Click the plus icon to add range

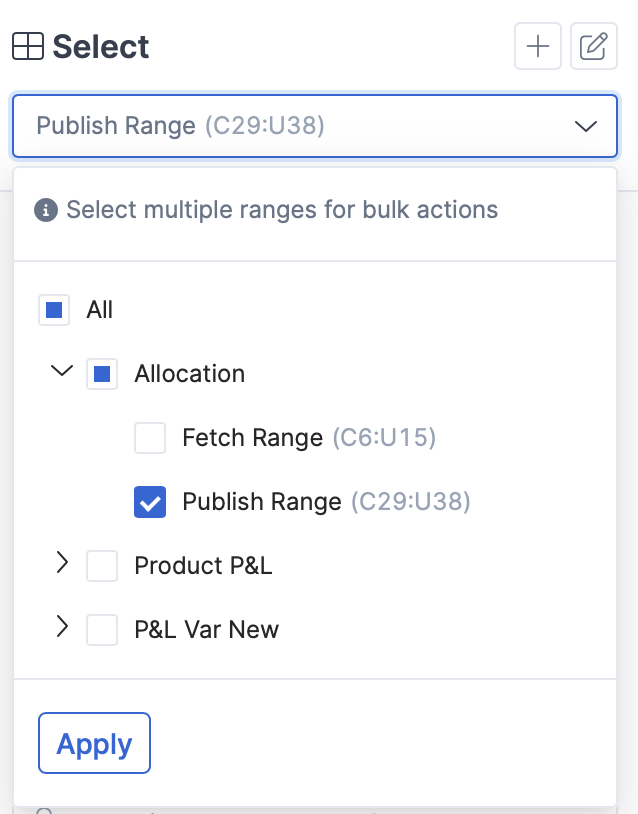pos(538,46)
